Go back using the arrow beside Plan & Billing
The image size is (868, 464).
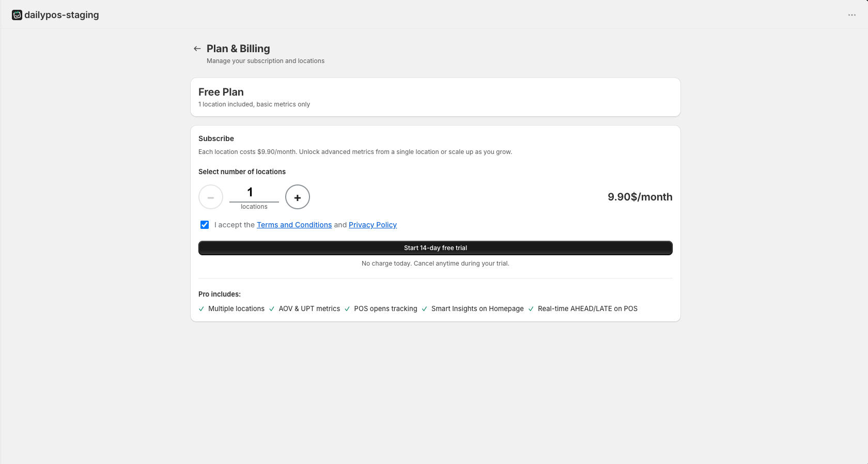(x=197, y=49)
